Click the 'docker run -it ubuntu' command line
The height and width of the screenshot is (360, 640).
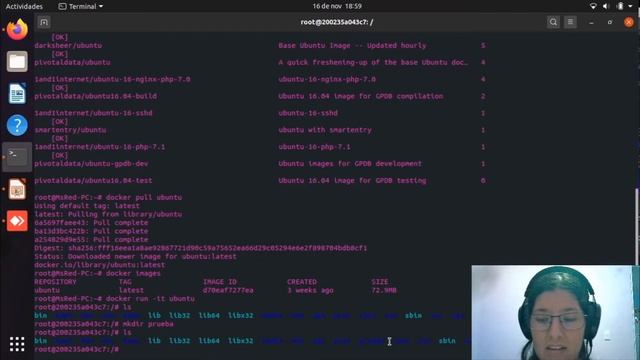click(x=114, y=299)
